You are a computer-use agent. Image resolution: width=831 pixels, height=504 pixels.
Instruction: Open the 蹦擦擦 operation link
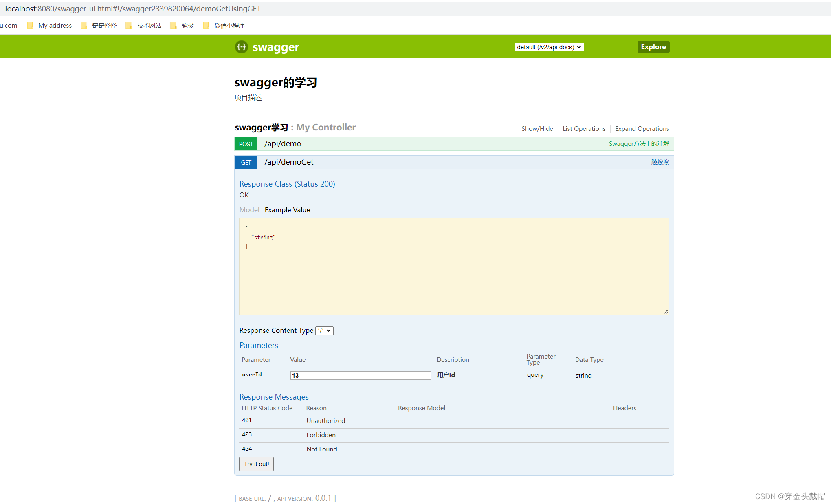(x=660, y=162)
